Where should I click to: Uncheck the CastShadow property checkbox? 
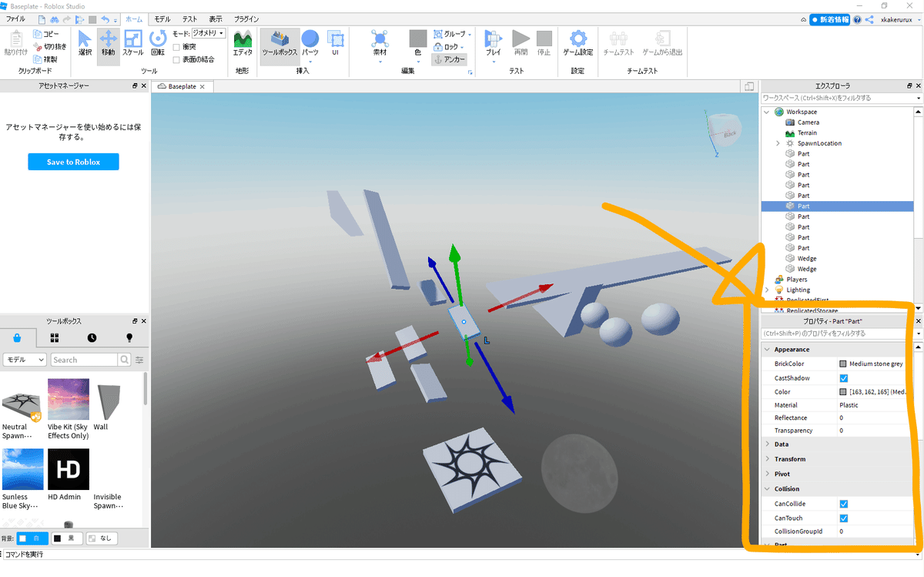coord(843,378)
